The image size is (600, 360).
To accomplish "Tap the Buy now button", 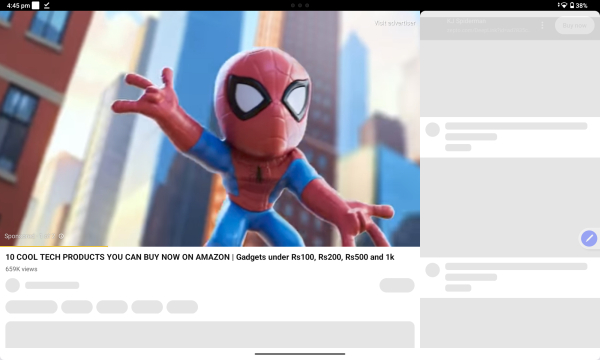I will tap(574, 25).
